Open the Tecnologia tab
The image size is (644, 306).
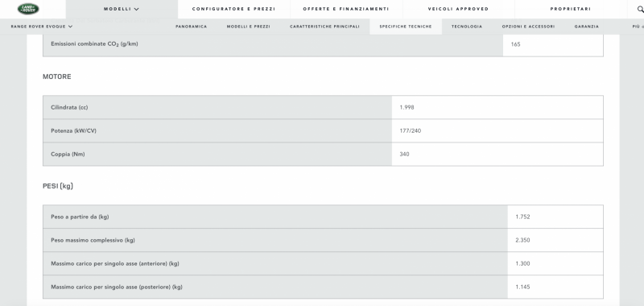[x=467, y=27]
